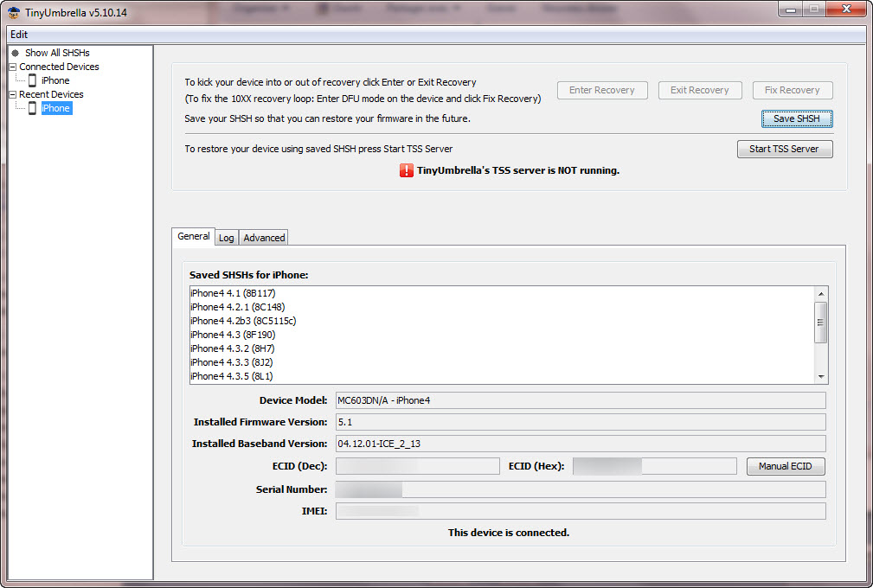The image size is (873, 588).
Task: Click the Device Model field
Action: (x=581, y=400)
